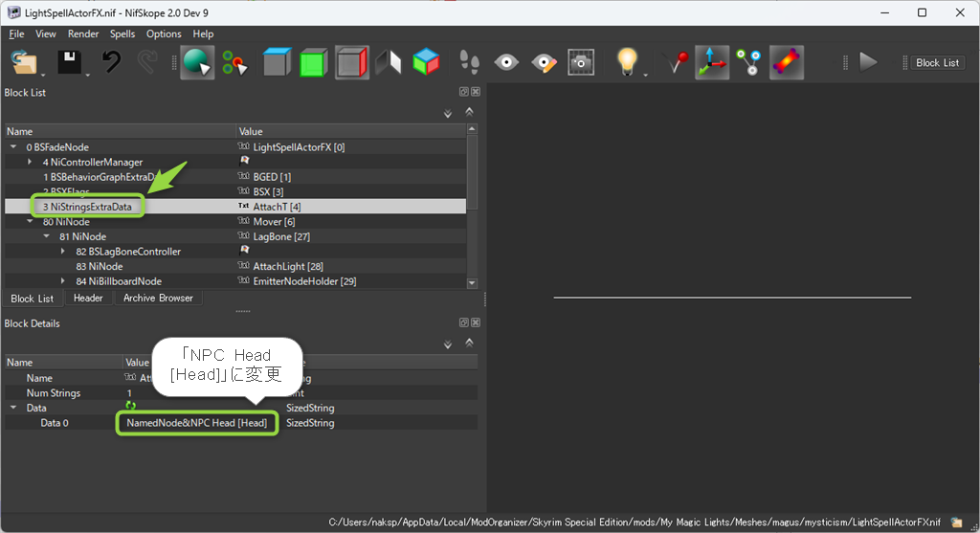This screenshot has width=980, height=533.
Task: Toggle the show axes icon
Action: pyautogui.click(x=712, y=62)
